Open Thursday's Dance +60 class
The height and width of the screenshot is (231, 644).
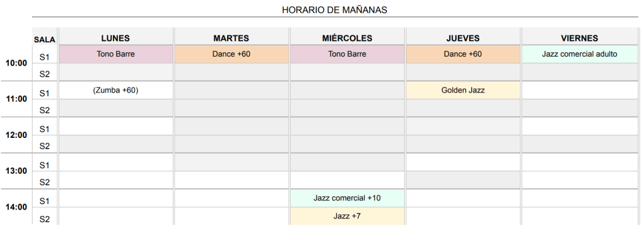pos(463,54)
